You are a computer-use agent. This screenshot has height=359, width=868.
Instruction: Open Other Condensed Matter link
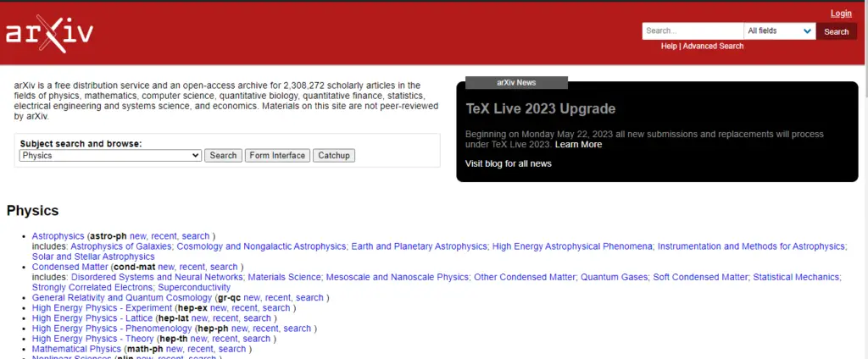point(525,277)
